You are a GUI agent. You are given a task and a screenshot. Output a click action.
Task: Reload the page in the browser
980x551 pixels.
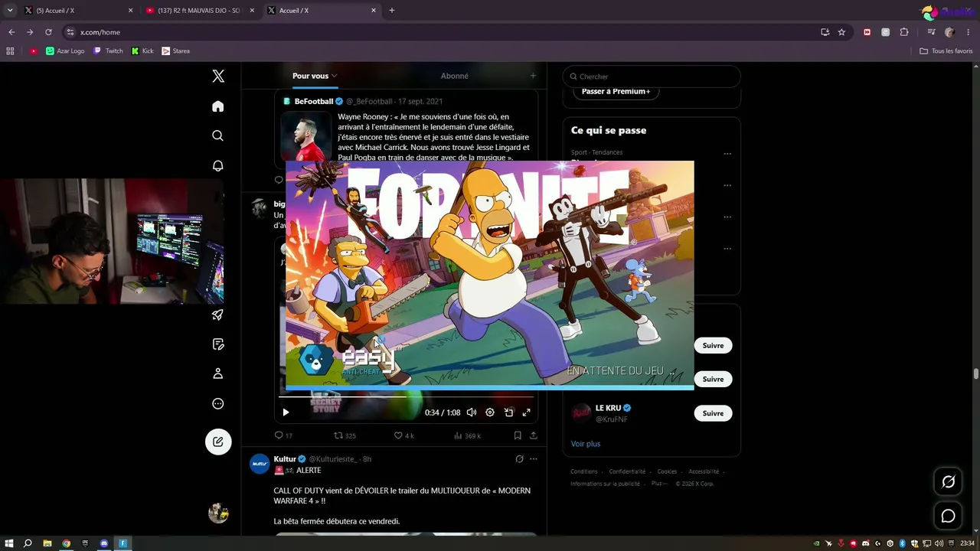[x=48, y=32]
